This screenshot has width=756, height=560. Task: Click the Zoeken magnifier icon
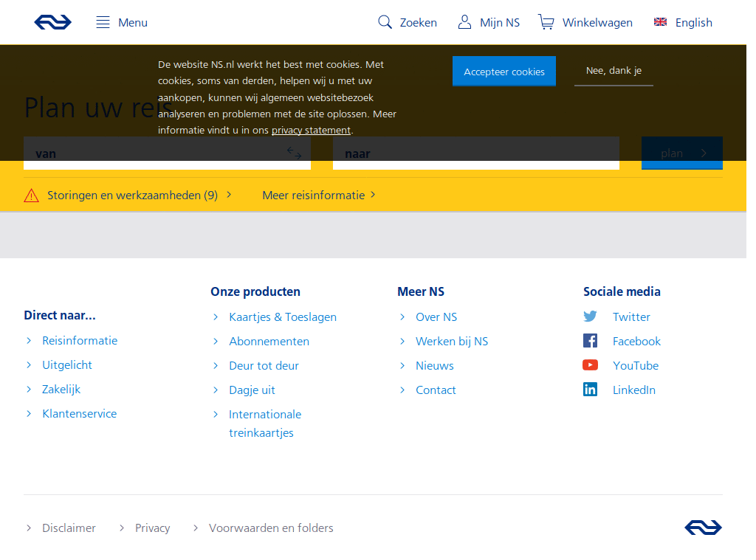coord(385,22)
